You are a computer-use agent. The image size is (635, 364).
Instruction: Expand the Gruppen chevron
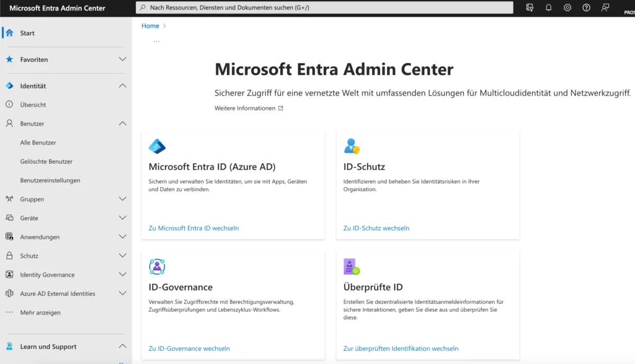pos(122,199)
